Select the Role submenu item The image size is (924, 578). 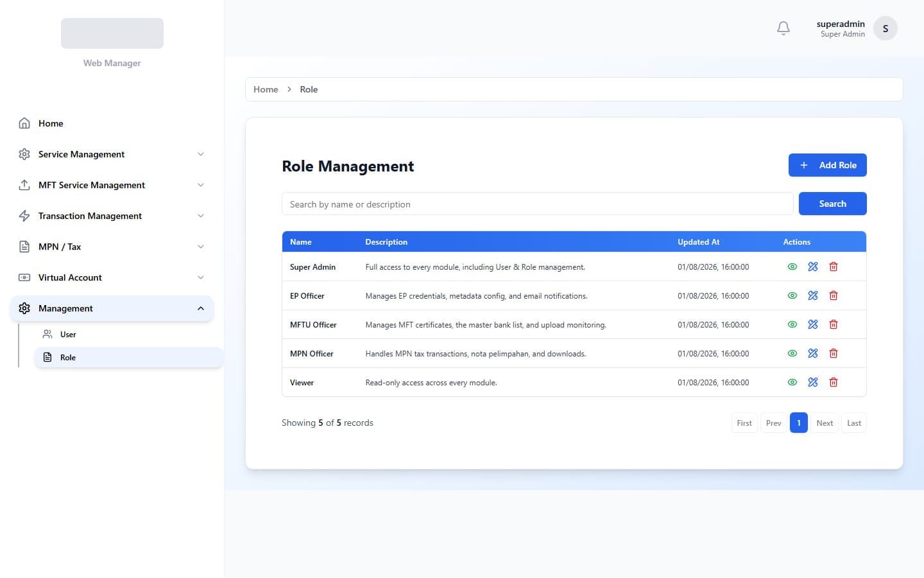click(x=128, y=357)
